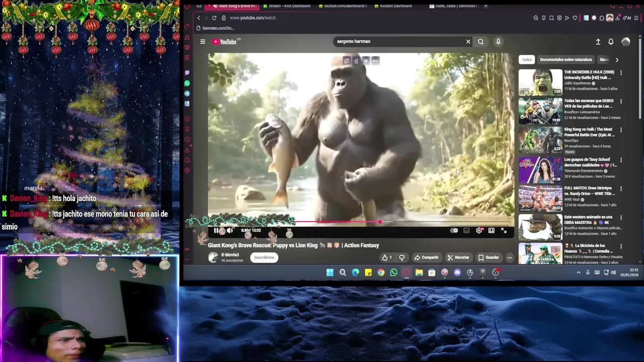The width and height of the screenshot is (644, 362).
Task: Click the Compartir share button
Action: pyautogui.click(x=426, y=257)
